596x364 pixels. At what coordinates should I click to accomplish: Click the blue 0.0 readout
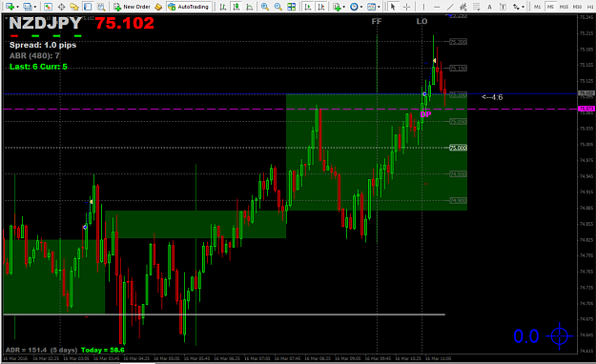pos(526,336)
